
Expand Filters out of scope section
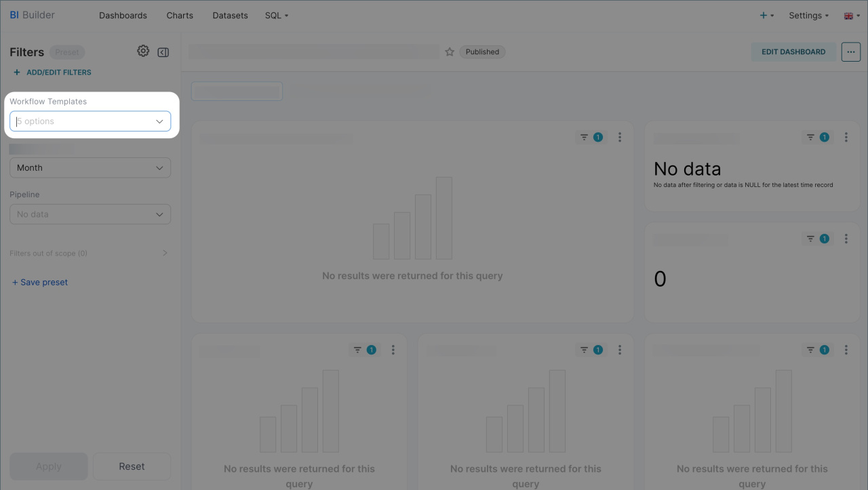90,253
